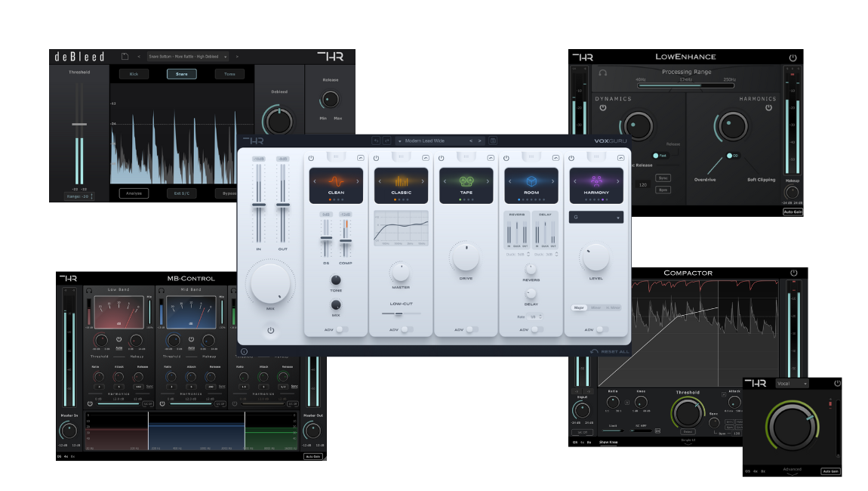Enable the ADV toggle in the CLEAN module
This screenshot has height=491, width=868.
pos(342,330)
